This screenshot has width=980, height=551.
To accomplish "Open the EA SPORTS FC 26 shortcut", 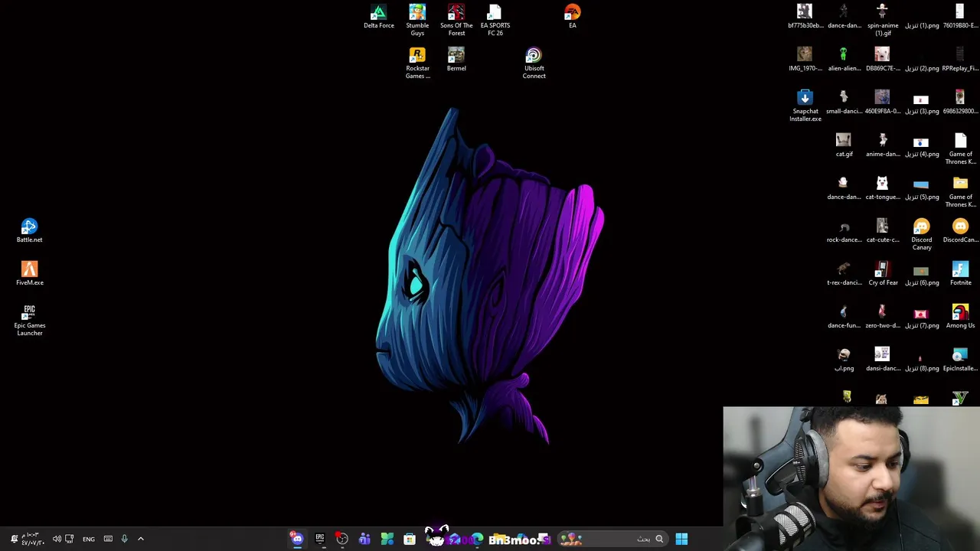I will click(495, 21).
